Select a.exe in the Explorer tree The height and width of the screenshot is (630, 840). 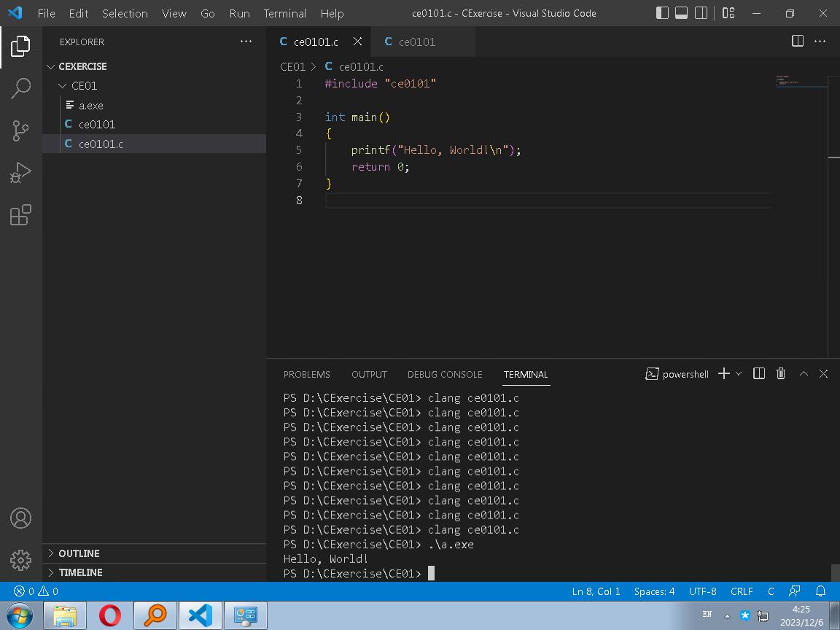click(x=91, y=105)
